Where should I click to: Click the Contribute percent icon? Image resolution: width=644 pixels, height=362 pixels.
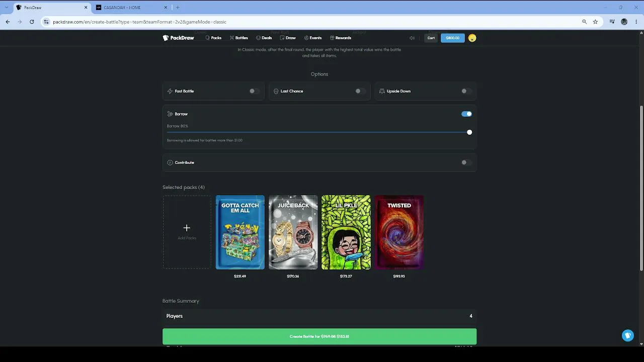pos(170,162)
